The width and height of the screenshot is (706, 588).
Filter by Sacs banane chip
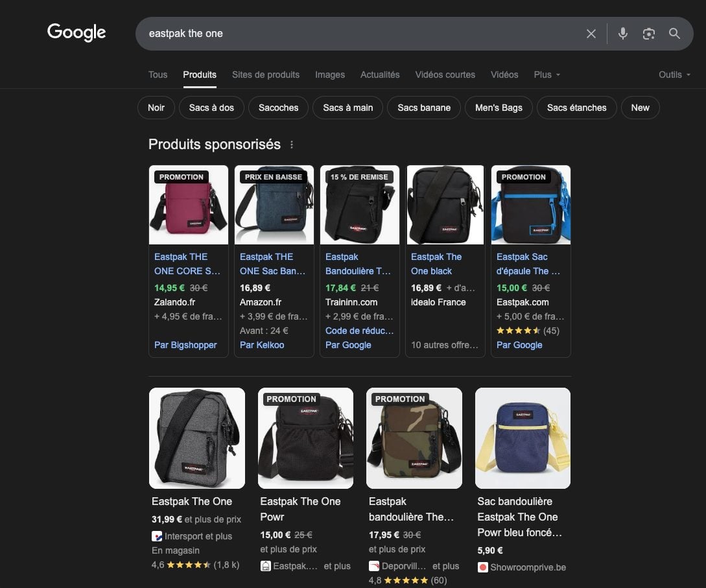[424, 108]
